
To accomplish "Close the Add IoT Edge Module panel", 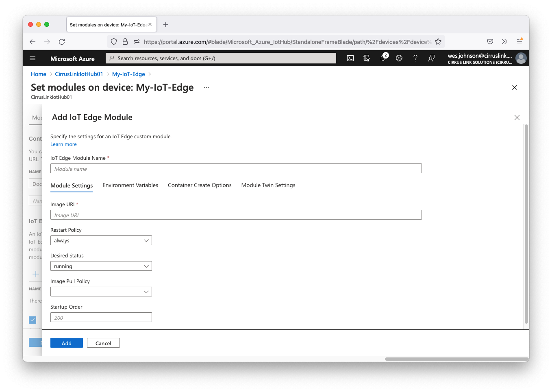I will click(x=517, y=118).
